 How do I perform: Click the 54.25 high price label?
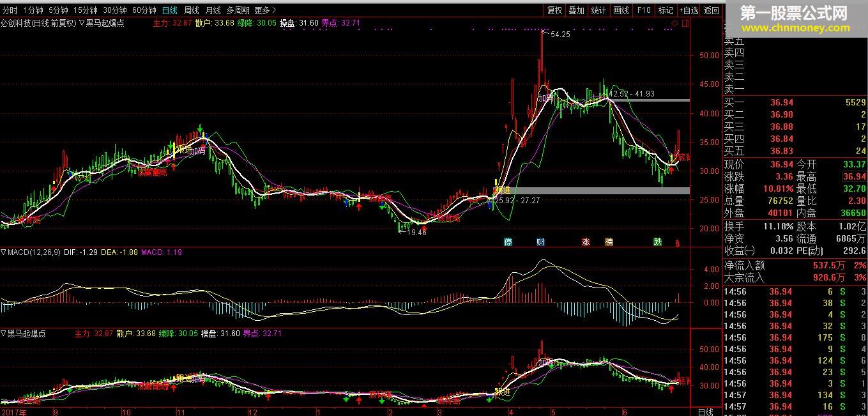(x=560, y=35)
